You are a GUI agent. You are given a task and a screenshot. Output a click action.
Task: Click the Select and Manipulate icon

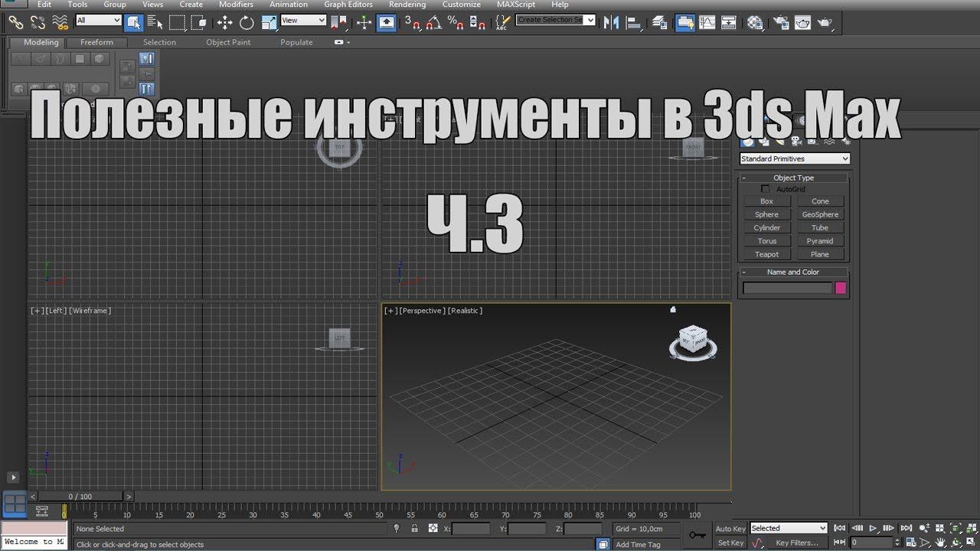[364, 22]
